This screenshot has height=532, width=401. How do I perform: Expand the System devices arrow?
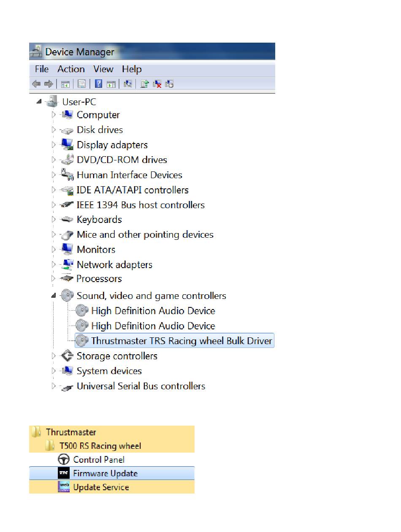pyautogui.click(x=54, y=371)
